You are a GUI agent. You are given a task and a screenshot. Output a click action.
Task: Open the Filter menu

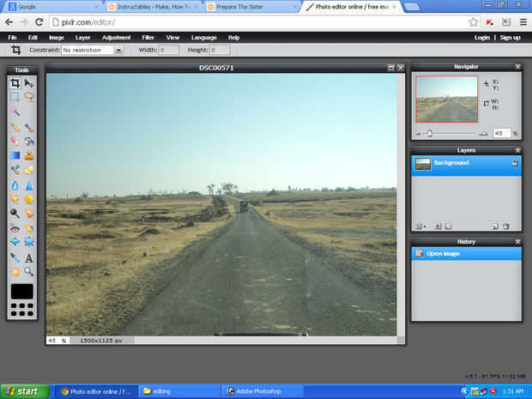click(148, 38)
